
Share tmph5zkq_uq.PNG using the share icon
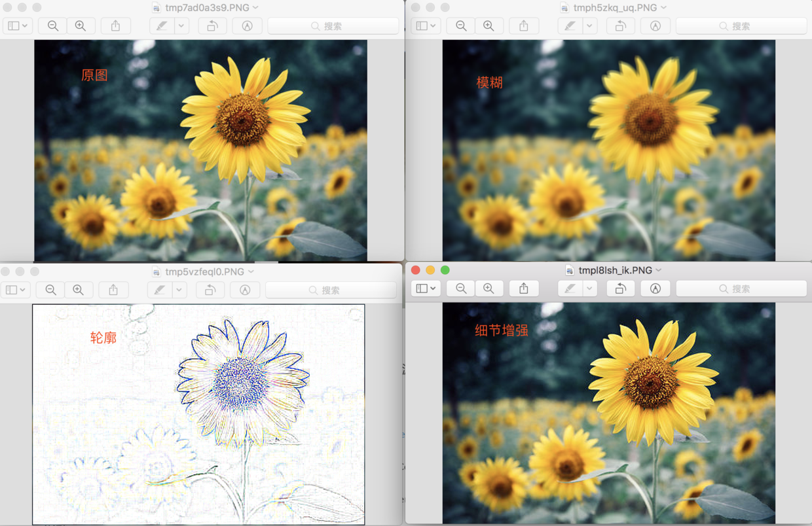(x=524, y=26)
